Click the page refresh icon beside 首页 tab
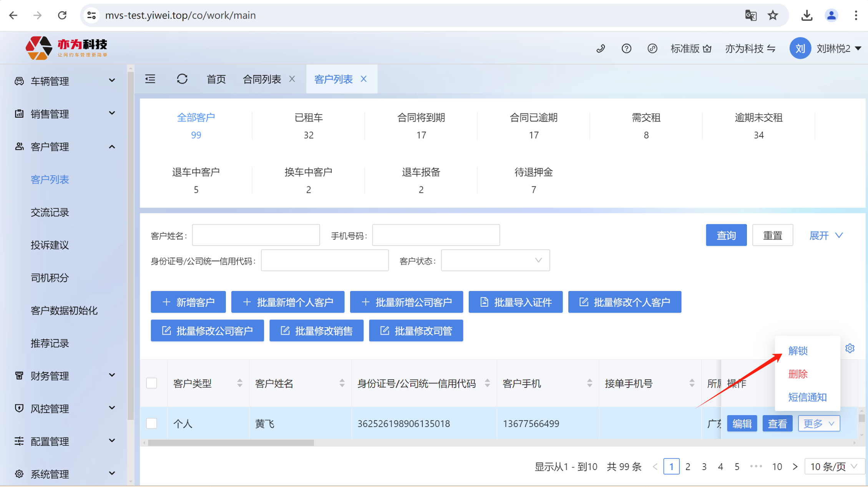The width and height of the screenshot is (868, 487). (182, 79)
